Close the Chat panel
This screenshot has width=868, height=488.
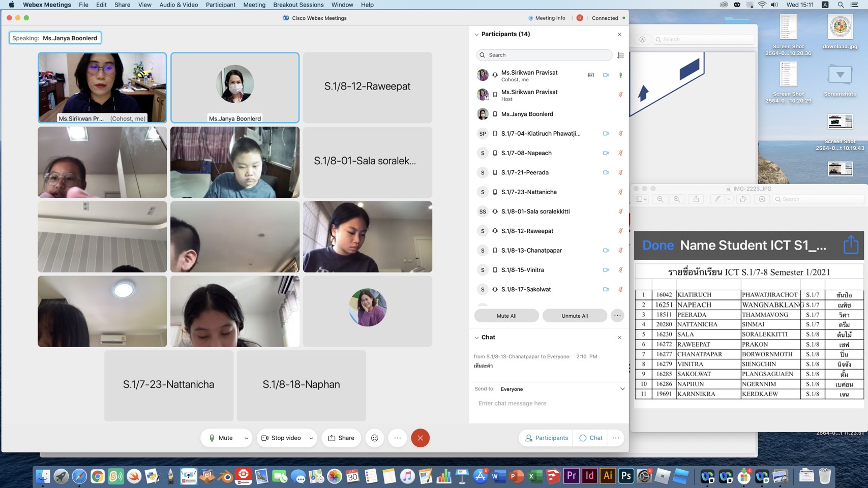(x=619, y=338)
